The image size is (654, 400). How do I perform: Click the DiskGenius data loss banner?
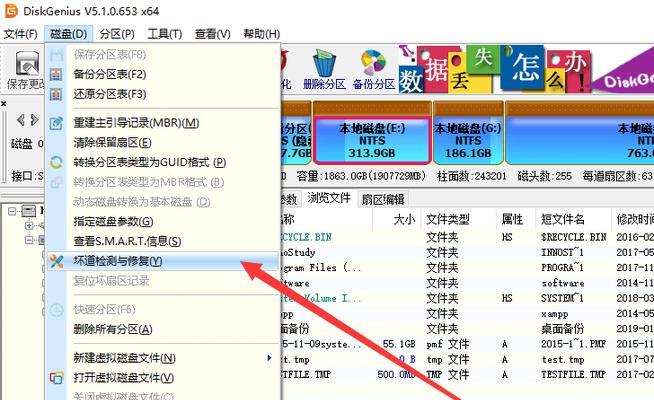pyautogui.click(x=526, y=69)
